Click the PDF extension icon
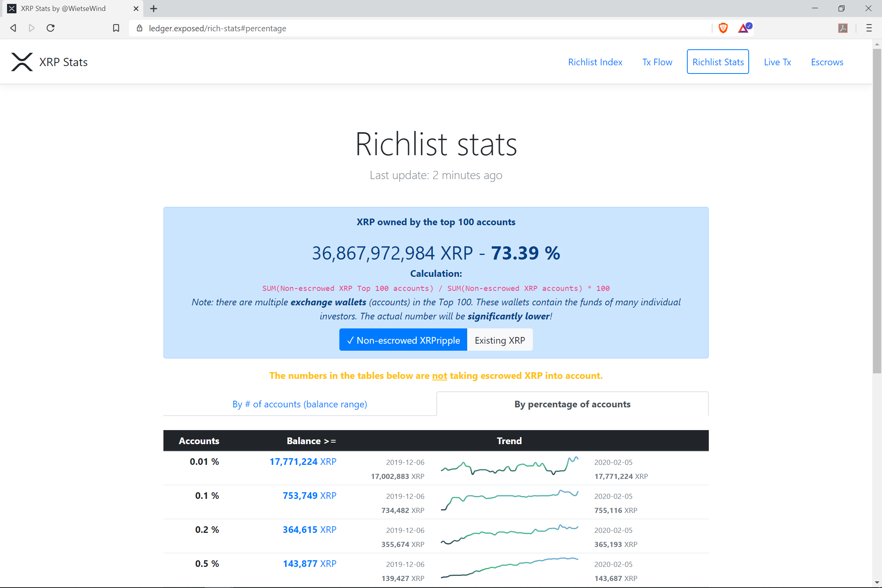Viewport: 882px width, 588px height. pyautogui.click(x=843, y=28)
